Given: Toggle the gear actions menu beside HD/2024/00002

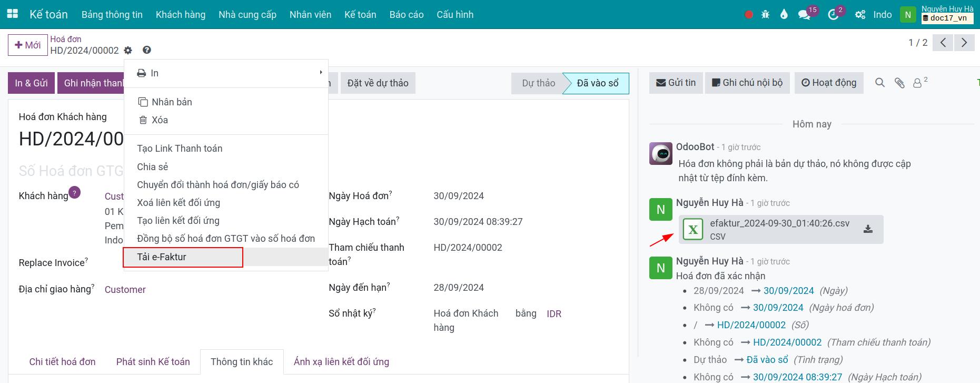Looking at the screenshot, I should 128,51.
